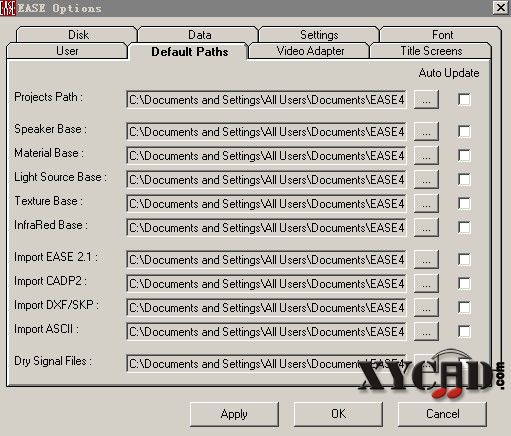Browse for the Projects Path folder
The width and height of the screenshot is (511, 436).
426,99
